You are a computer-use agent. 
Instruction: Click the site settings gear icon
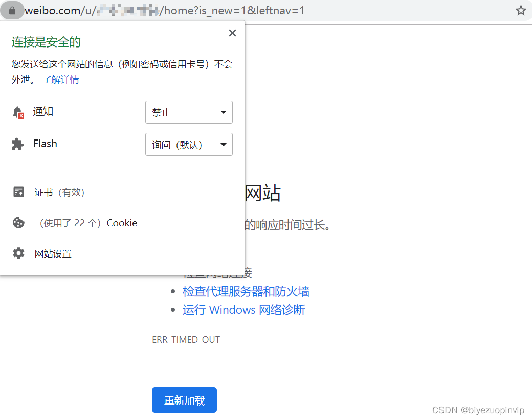[x=18, y=253]
